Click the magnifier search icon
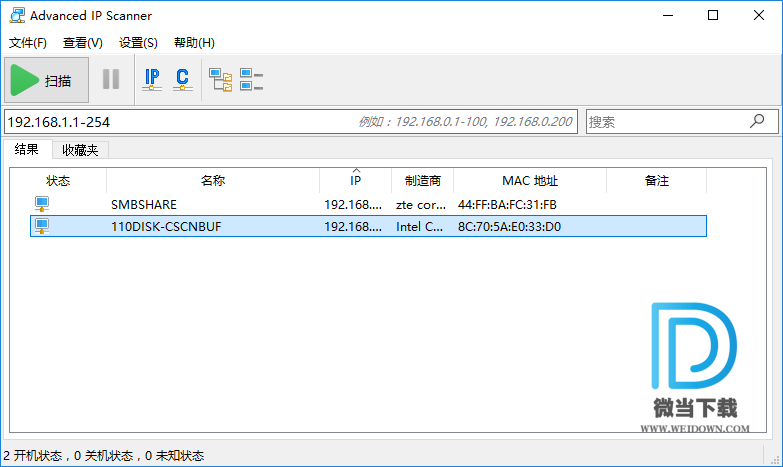The width and height of the screenshot is (783, 467). [757, 121]
